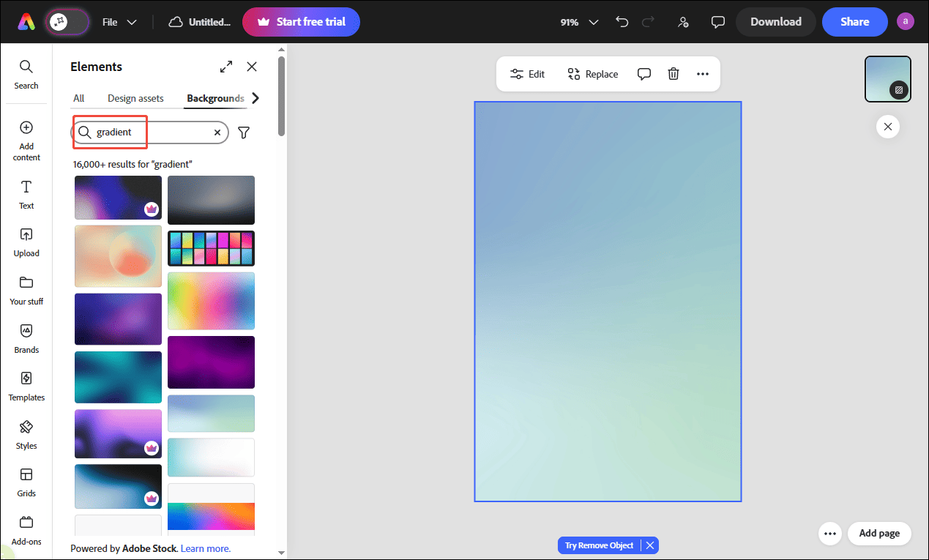Open search filters in the Elements panel
This screenshot has width=929, height=560.
pos(244,132)
